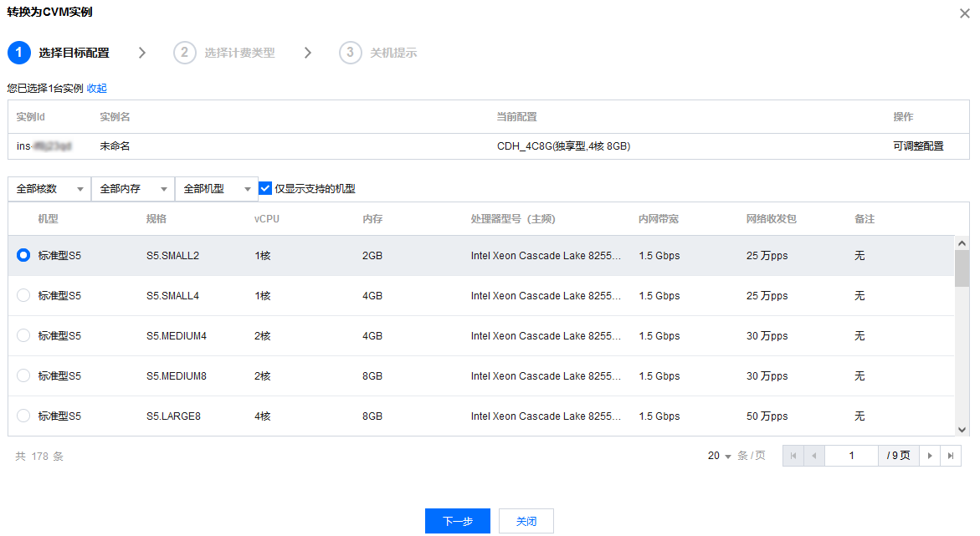Uncheck 仅显示支持的机型 checkbox
The image size is (980, 536).
(265, 188)
